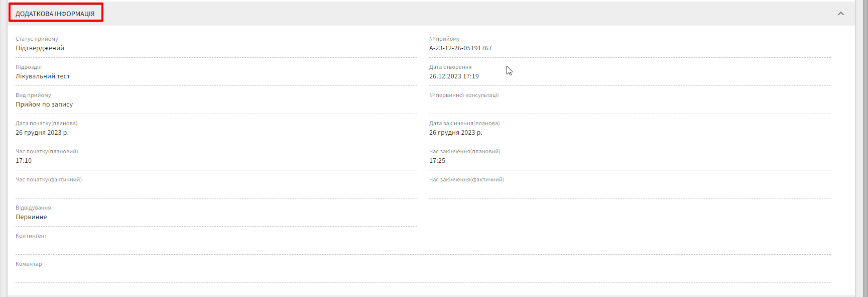Click the ДОДАТКОВА ІНФОРМАЦІЯ section header
868x297 pixels.
coord(55,14)
